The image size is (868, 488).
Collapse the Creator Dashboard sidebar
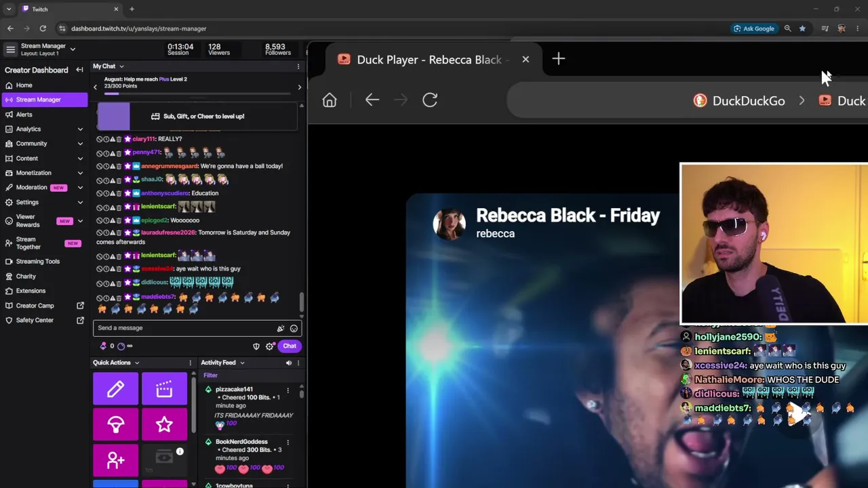[79, 70]
